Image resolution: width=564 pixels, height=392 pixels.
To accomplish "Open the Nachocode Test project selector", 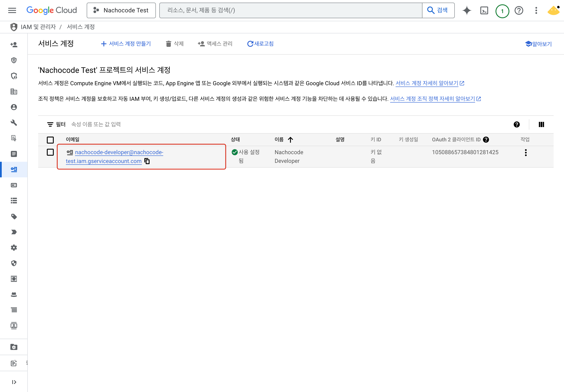I will pyautogui.click(x=121, y=10).
